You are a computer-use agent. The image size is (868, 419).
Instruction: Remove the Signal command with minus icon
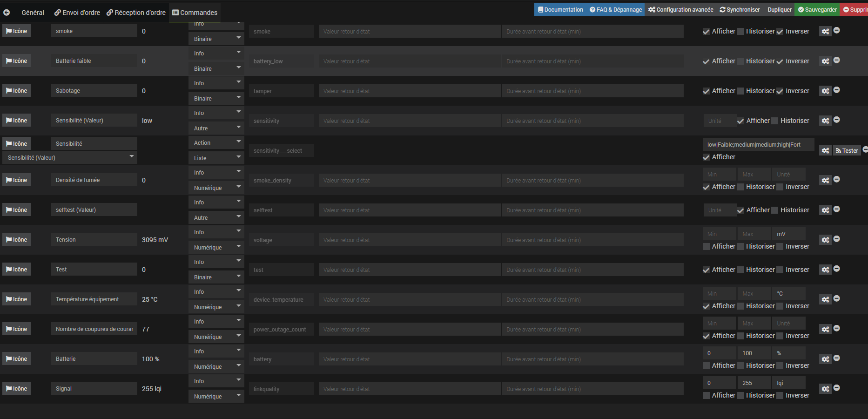click(x=837, y=388)
